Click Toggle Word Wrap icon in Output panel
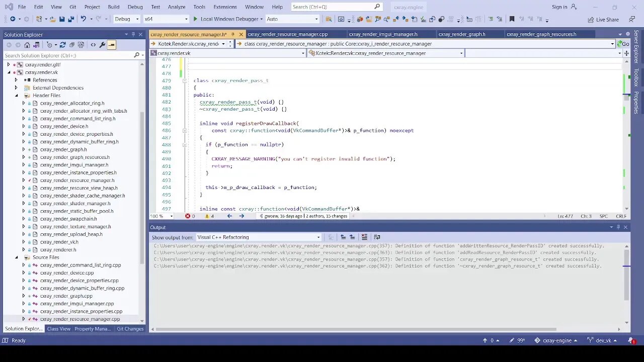 (377, 237)
